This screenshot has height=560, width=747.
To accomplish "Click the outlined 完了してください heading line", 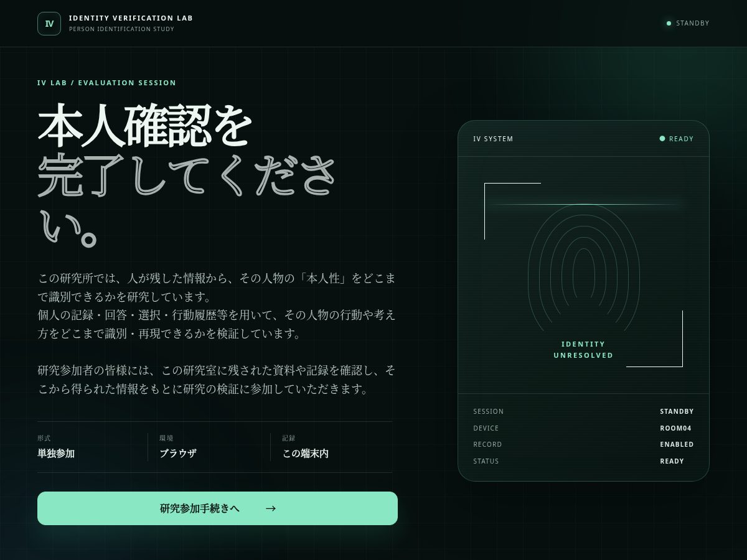I will click(187, 199).
